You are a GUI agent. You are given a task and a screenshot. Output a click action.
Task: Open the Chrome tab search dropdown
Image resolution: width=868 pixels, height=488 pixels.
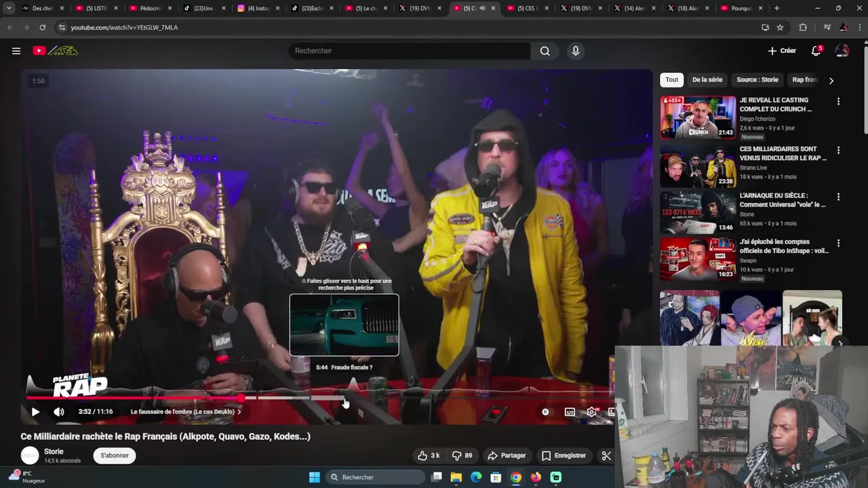coord(9,8)
